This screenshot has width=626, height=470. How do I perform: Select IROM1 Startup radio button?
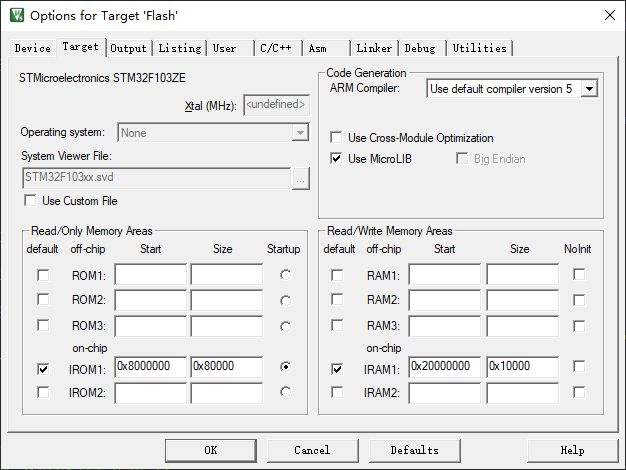coord(285,367)
